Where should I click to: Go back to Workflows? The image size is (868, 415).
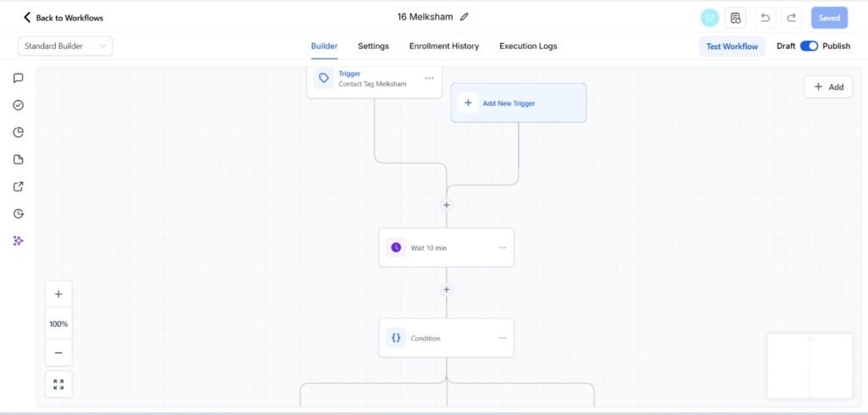tap(63, 18)
